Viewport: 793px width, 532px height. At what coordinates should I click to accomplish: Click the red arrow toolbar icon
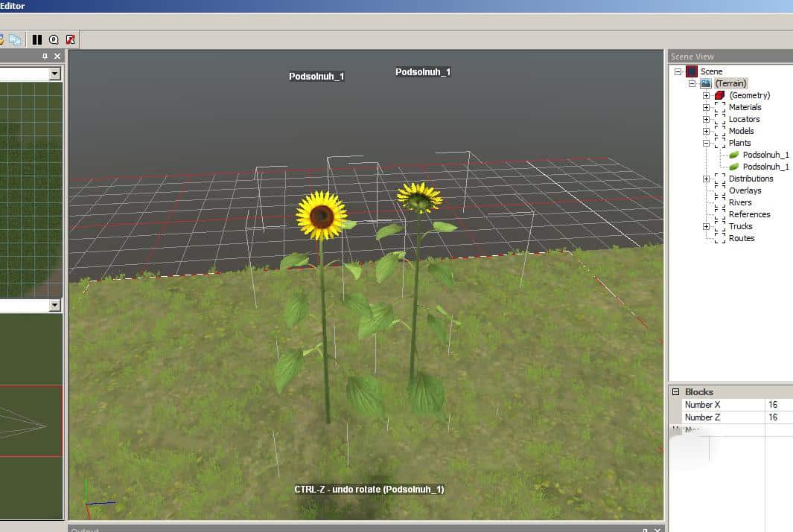click(x=70, y=39)
